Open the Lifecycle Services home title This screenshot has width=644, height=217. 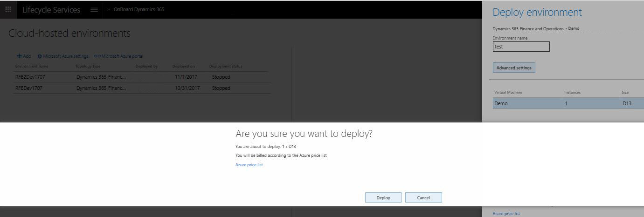pos(51,10)
